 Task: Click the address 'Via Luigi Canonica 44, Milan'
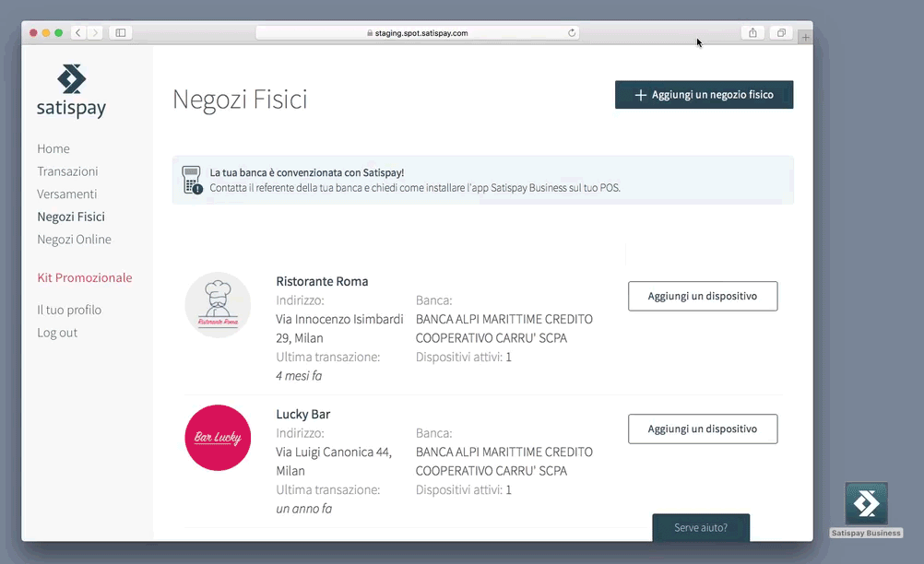click(334, 462)
